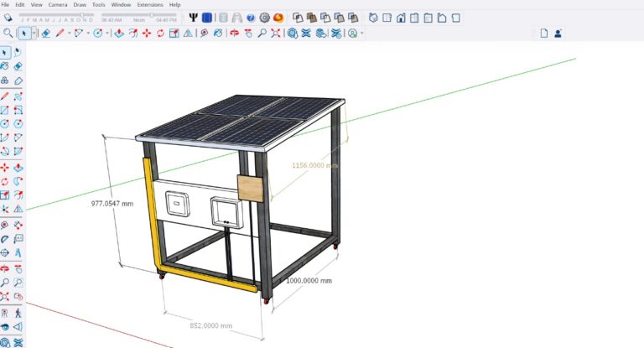
Task: Toggle the blue solid style button
Action: (x=206, y=17)
